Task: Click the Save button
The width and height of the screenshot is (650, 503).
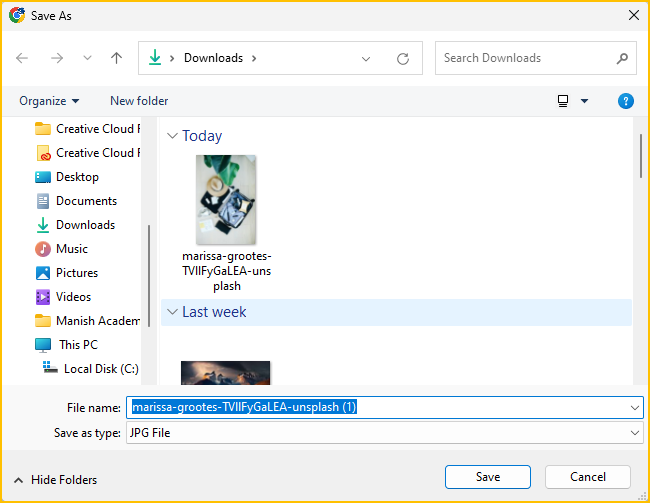Action: click(487, 477)
